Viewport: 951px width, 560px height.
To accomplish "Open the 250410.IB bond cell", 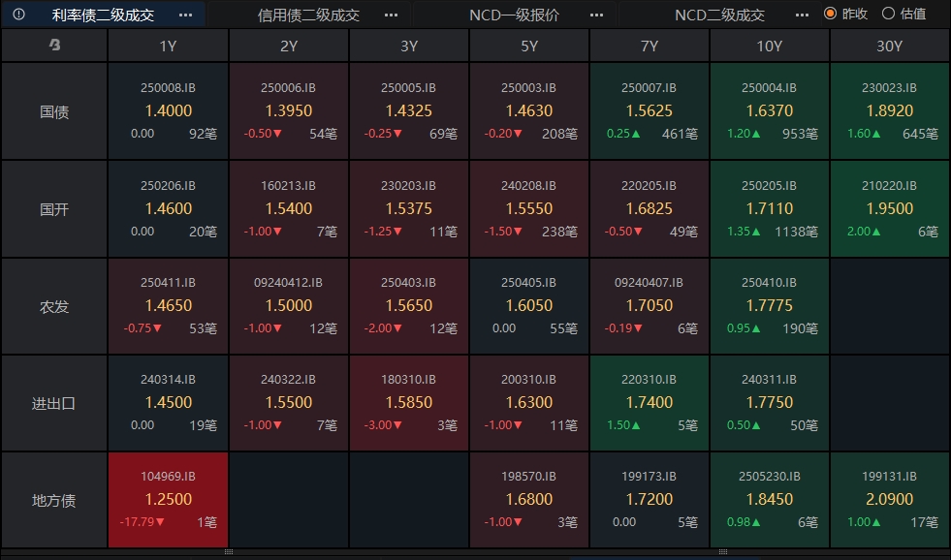I will 769,306.
